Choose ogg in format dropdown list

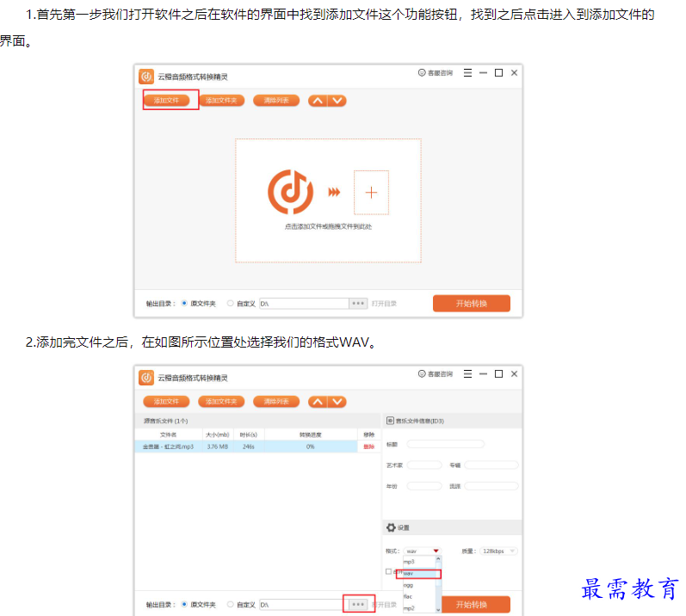tap(418, 585)
